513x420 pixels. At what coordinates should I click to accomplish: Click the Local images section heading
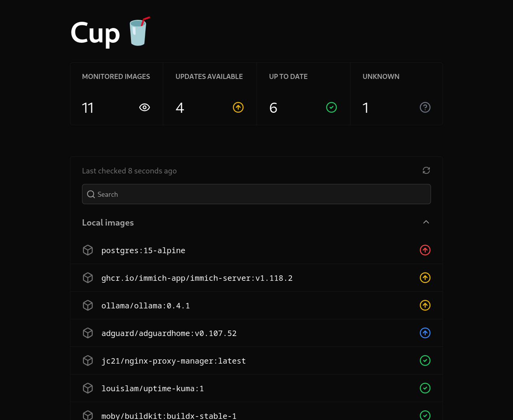[108, 222]
